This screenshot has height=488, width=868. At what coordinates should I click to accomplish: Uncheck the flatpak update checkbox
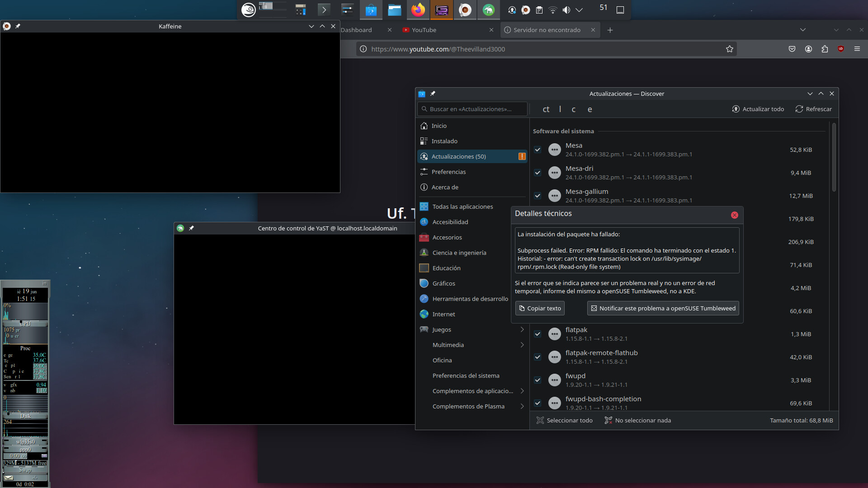(538, 334)
